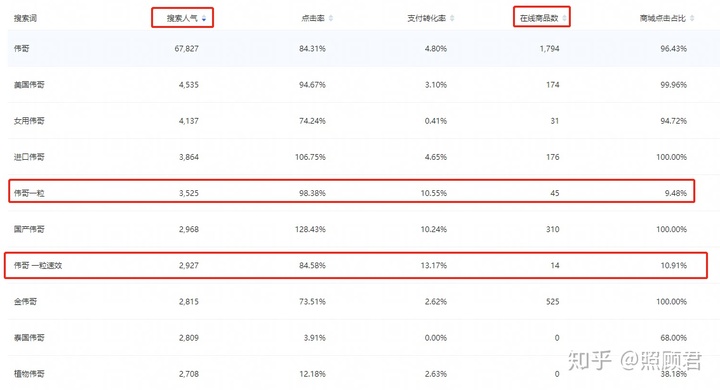Select the 植物伟哥 keyword
Screen dimensions: 720x390
pos(29,374)
